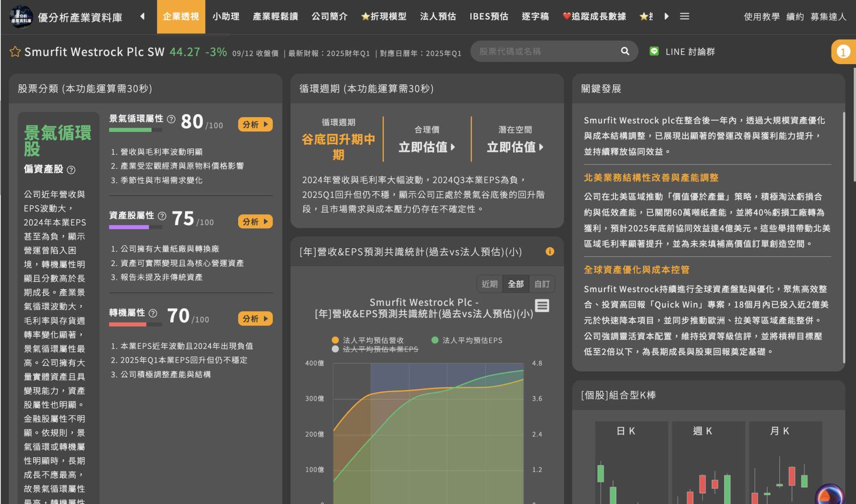Click 合理價 立即估值
Screen dimensions: 856x504
[427, 147]
